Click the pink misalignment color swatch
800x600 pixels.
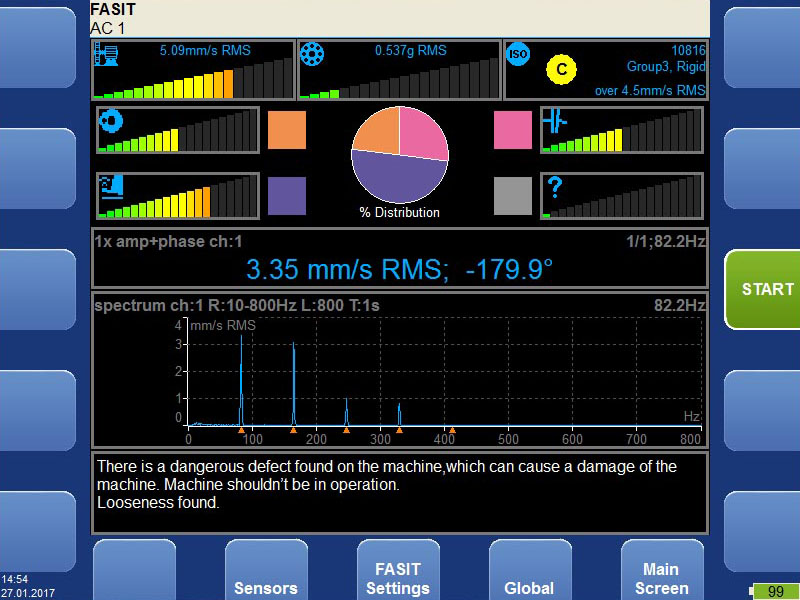(513, 130)
